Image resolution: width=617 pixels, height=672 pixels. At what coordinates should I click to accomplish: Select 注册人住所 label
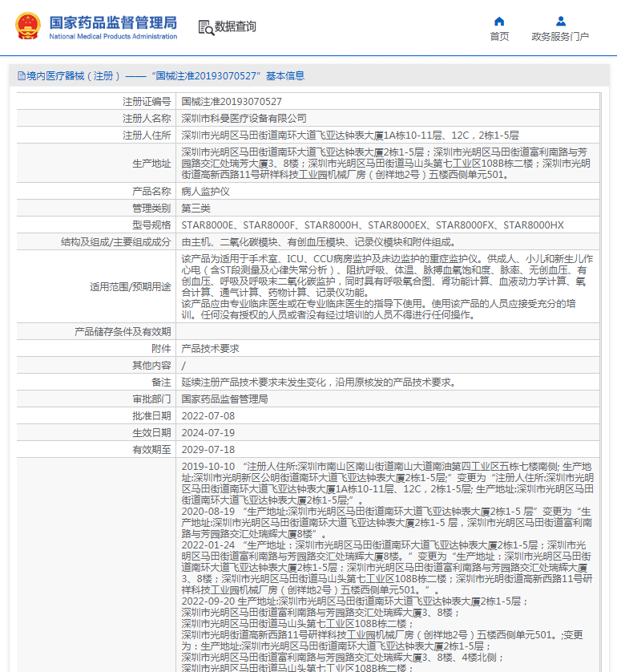(147, 136)
